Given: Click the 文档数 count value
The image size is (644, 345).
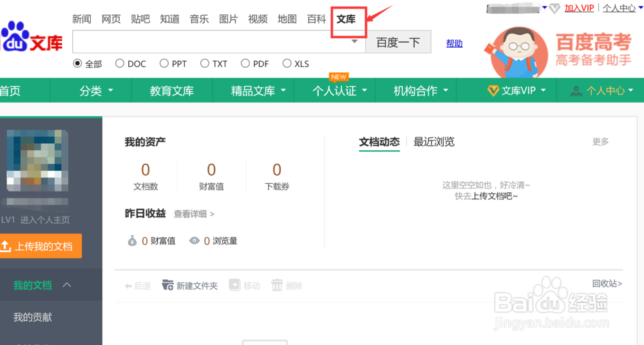Looking at the screenshot, I should coord(146,170).
